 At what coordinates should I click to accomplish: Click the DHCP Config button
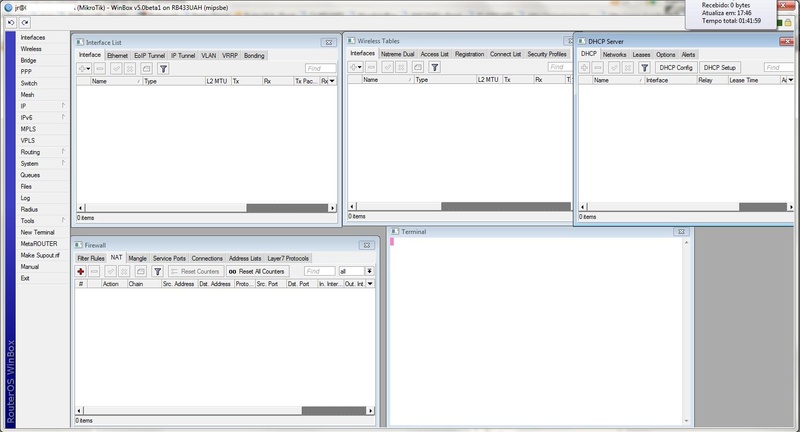676,67
